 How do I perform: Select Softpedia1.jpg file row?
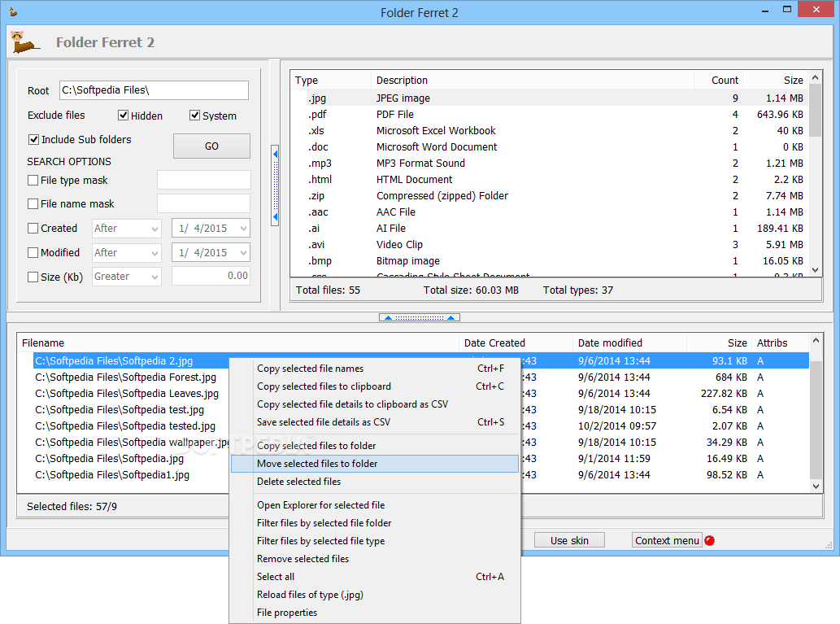112,475
